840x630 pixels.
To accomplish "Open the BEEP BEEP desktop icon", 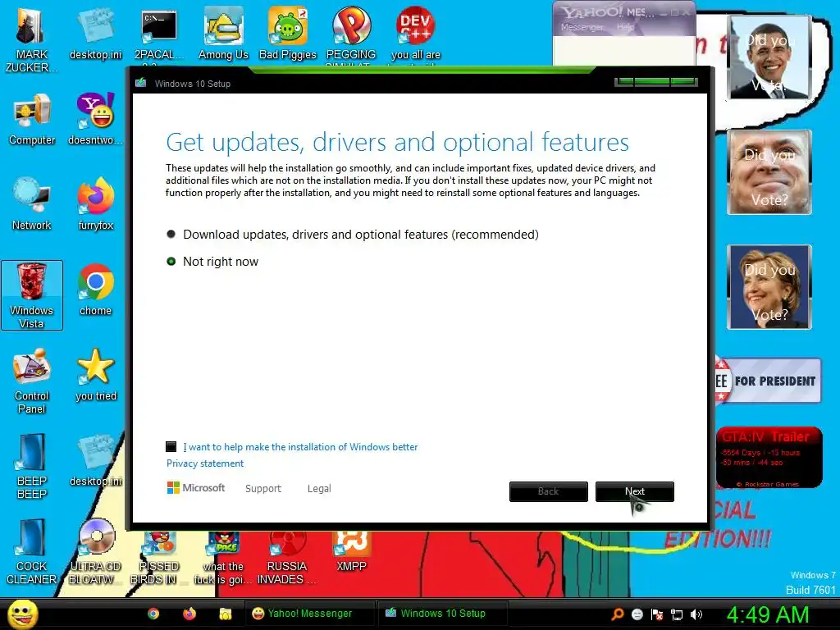I will point(32,467).
